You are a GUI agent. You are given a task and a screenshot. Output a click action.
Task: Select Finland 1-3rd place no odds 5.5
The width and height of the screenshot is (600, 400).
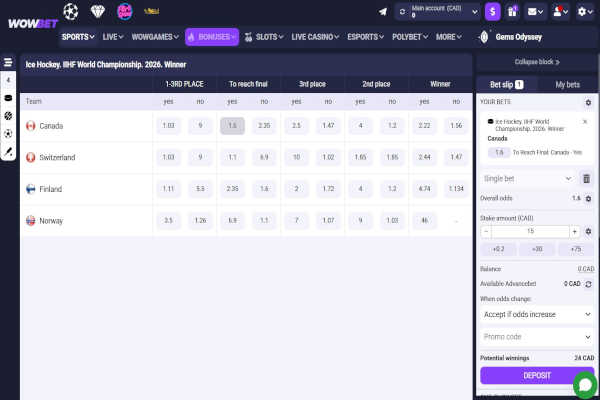(200, 189)
